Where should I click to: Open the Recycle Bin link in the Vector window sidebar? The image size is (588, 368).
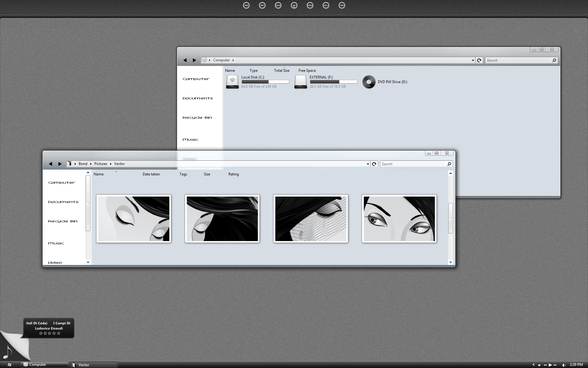click(x=63, y=221)
